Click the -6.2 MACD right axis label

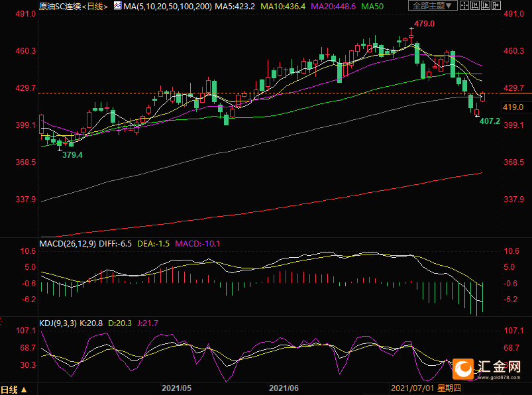pos(511,300)
